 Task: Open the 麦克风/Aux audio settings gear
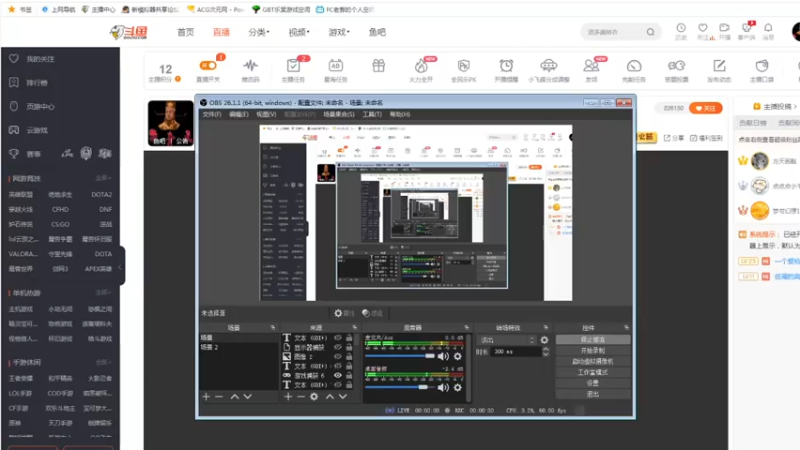458,357
